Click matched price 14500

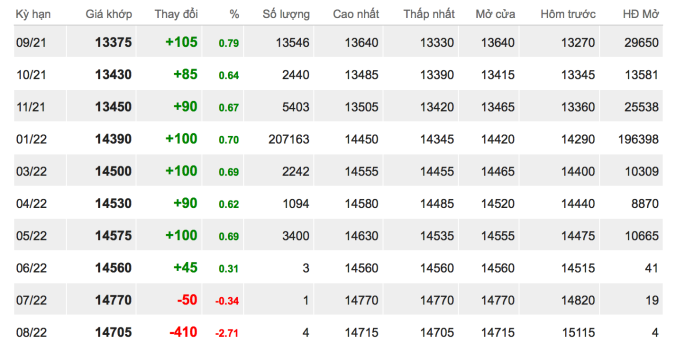[x=113, y=171]
